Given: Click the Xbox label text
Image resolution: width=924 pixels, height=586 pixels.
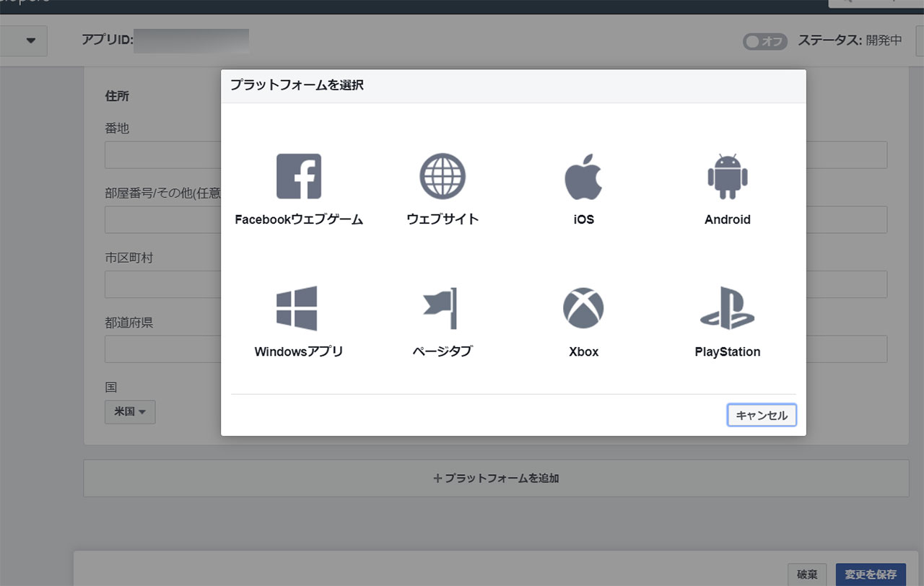Looking at the screenshot, I should (583, 351).
